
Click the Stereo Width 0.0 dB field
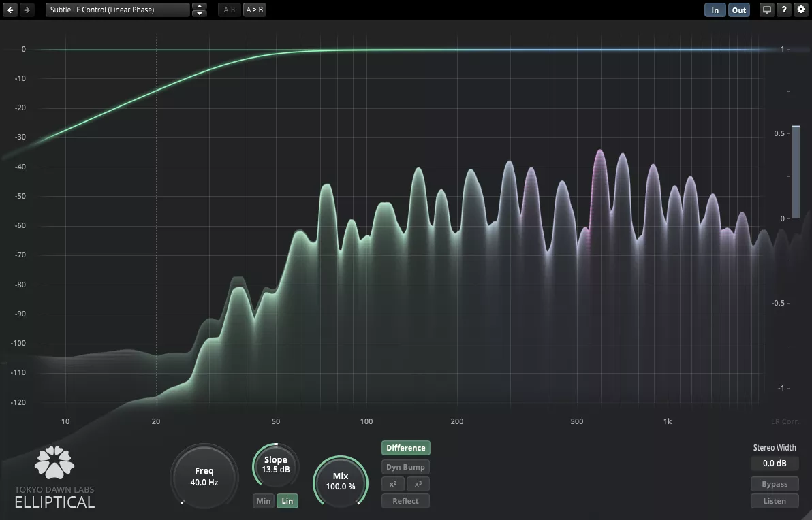coord(775,464)
